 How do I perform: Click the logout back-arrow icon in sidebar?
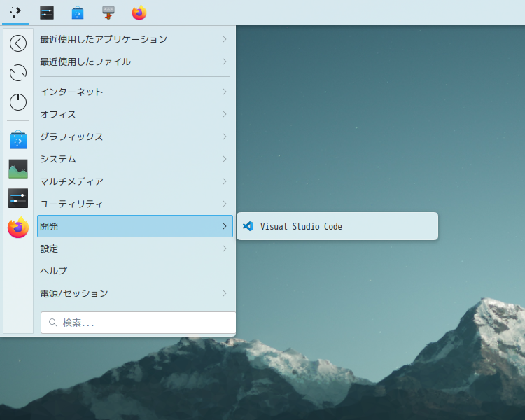tap(18, 43)
